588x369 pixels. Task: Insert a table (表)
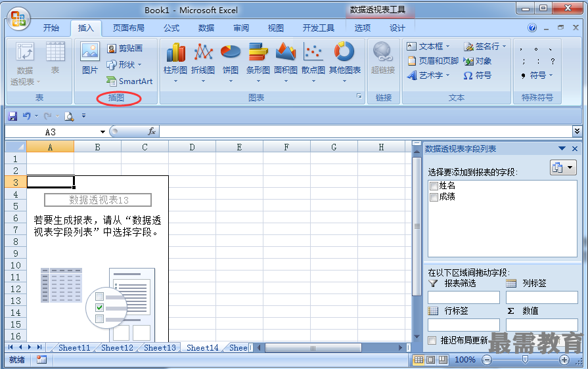tap(55, 58)
